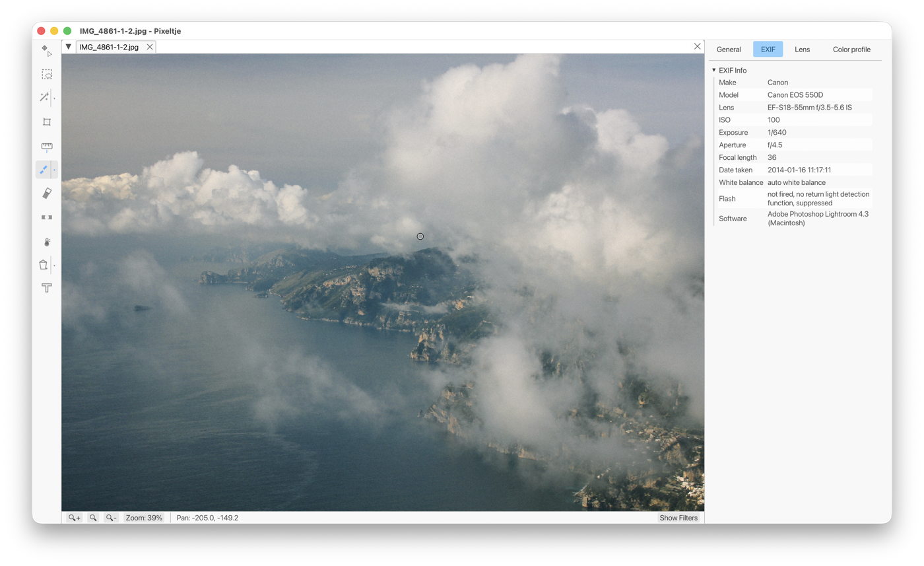This screenshot has width=924, height=566.
Task: Click the Software value Adobe Photoshop Lightroom 4.3
Action: pos(818,219)
